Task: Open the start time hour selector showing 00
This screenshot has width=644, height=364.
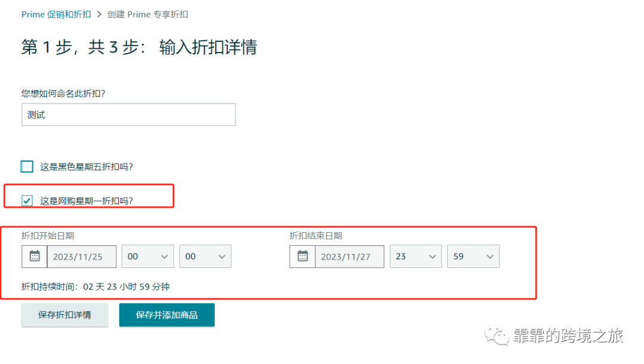Action: tap(147, 256)
